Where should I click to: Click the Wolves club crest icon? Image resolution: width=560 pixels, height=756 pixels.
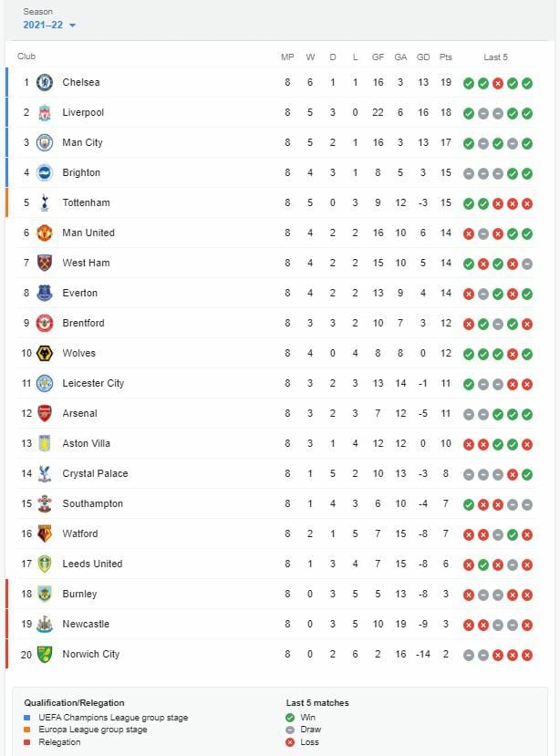coord(45,353)
